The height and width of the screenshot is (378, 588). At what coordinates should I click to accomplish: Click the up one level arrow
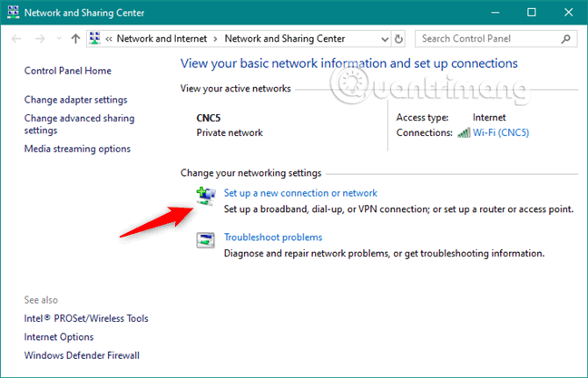coord(75,39)
